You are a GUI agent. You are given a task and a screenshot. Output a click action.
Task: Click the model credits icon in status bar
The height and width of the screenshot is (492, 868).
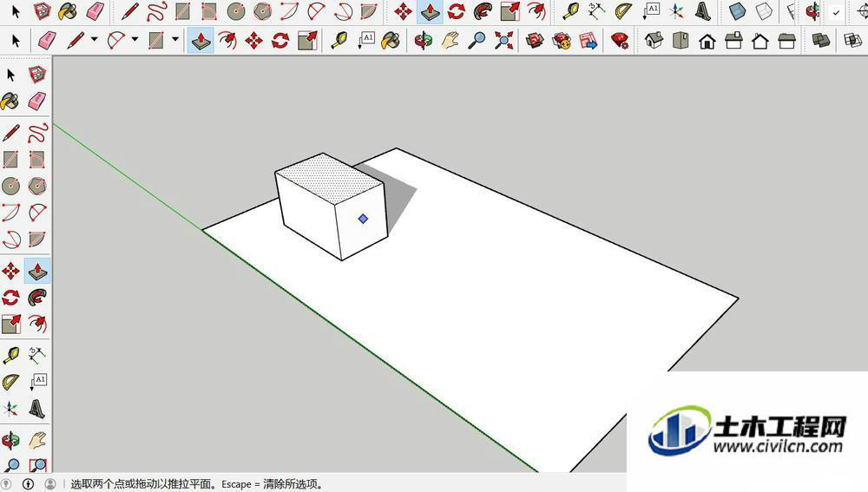28,484
